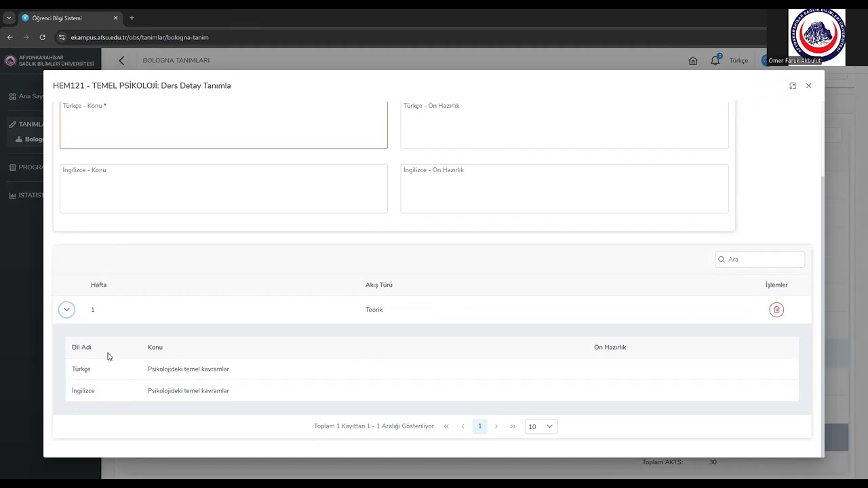Click the Ön Hazırlık column header
The width and height of the screenshot is (868, 488).
pos(610,347)
